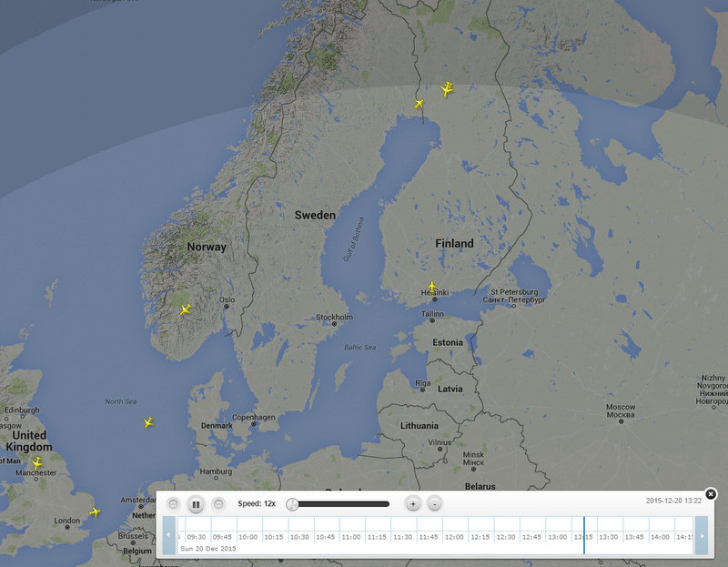Image resolution: width=728 pixels, height=567 pixels.
Task: Move timeline earlier with left arrow
Action: [168, 535]
